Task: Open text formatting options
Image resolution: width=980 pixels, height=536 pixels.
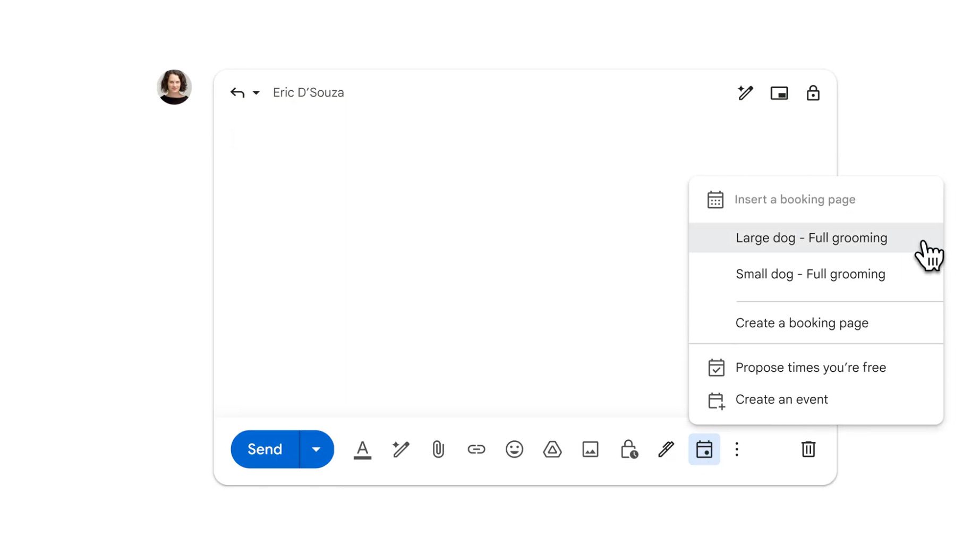Action: 362,449
